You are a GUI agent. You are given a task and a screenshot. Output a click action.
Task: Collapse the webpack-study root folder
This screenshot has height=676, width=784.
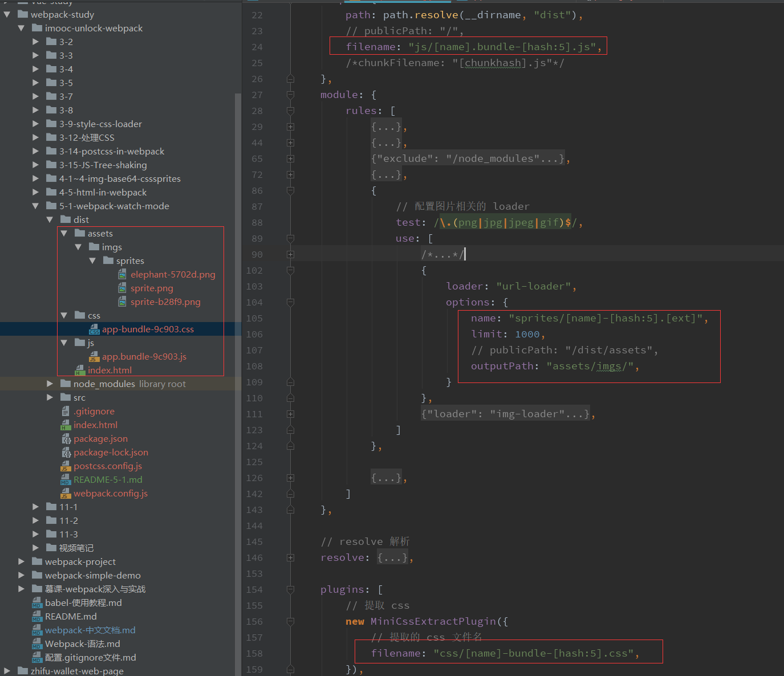7,14
